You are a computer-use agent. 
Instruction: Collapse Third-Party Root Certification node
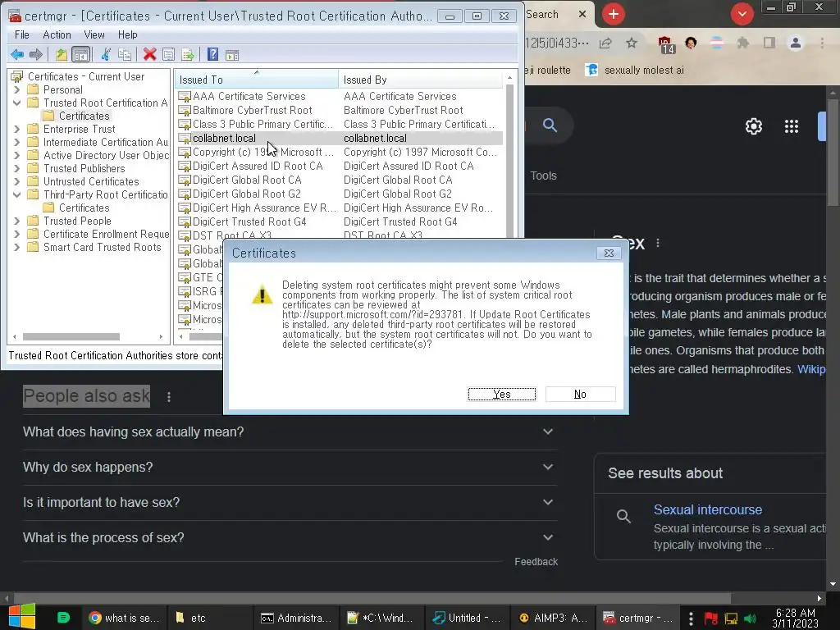pyautogui.click(x=16, y=194)
